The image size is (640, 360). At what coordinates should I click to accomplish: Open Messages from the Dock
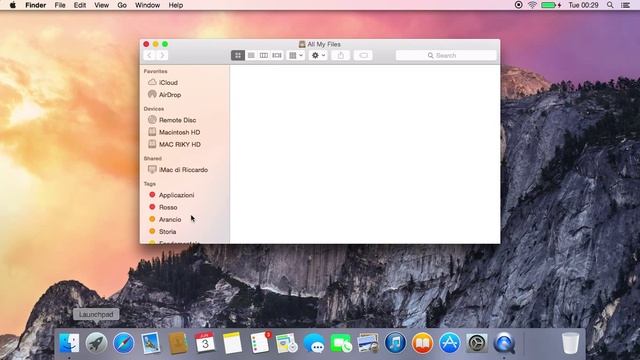coord(314,343)
